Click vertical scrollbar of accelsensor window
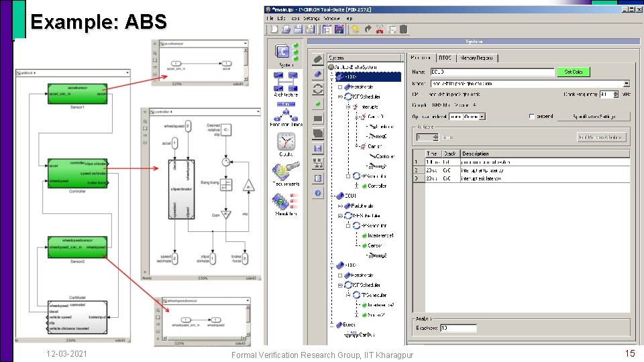This screenshot has height=362, width=644. coord(246,64)
